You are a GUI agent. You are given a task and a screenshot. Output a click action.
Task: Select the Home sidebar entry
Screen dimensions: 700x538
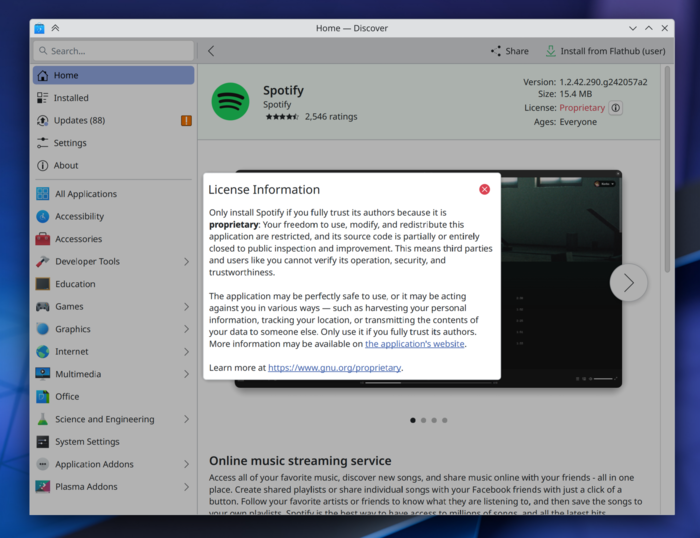click(113, 75)
